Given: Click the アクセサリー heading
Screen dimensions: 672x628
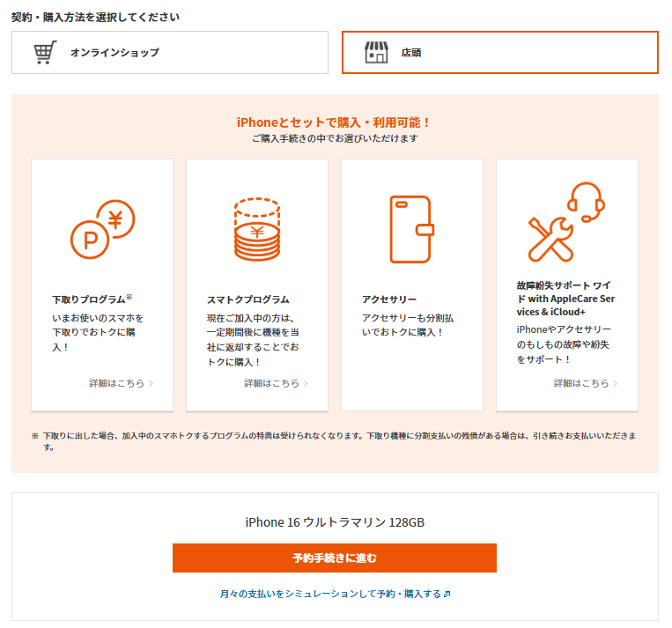Looking at the screenshot, I should click(x=389, y=299).
